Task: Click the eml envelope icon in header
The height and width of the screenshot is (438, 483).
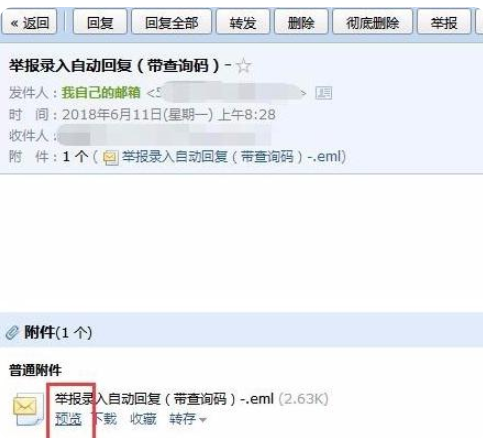Action: click(x=111, y=158)
